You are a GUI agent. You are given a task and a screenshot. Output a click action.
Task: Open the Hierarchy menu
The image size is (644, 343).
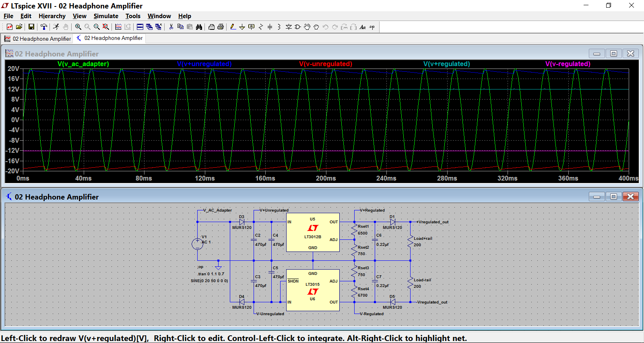[52, 16]
